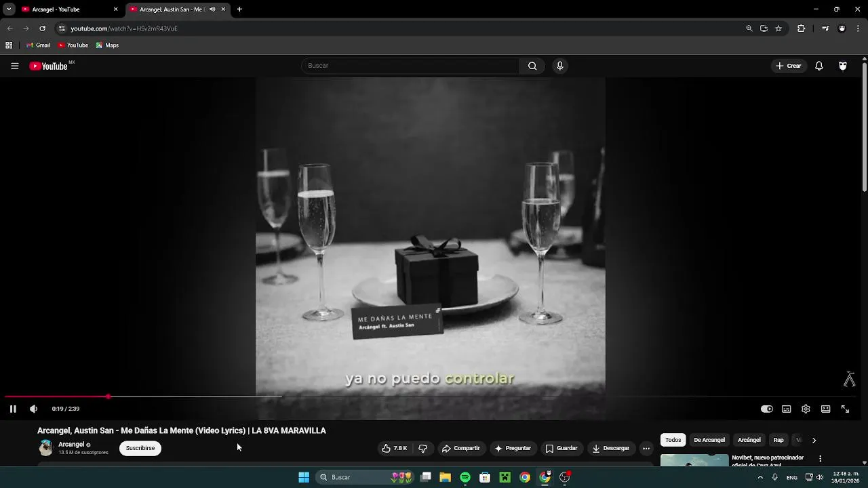Click the Compartir button

[460, 448]
